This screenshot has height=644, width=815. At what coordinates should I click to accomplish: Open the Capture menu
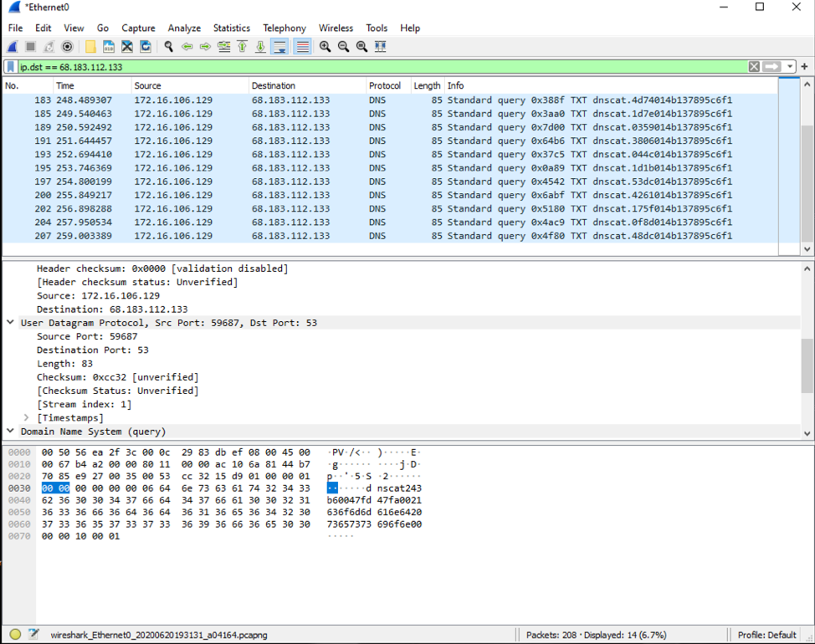(138, 28)
